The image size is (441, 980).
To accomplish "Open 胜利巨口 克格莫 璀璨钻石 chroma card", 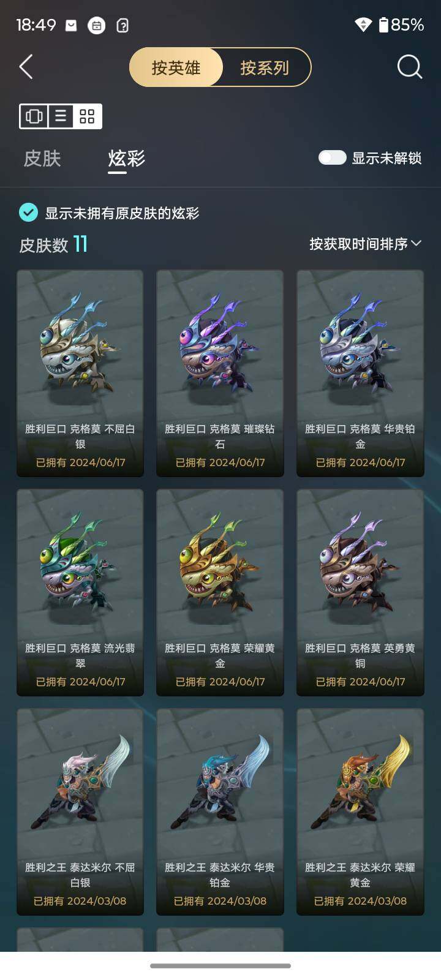I will [220, 373].
